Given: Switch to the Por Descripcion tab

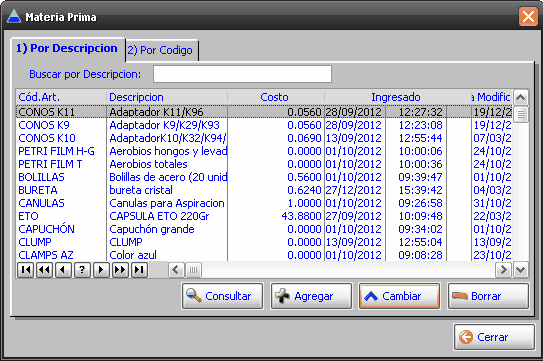Looking at the screenshot, I should (x=67, y=49).
